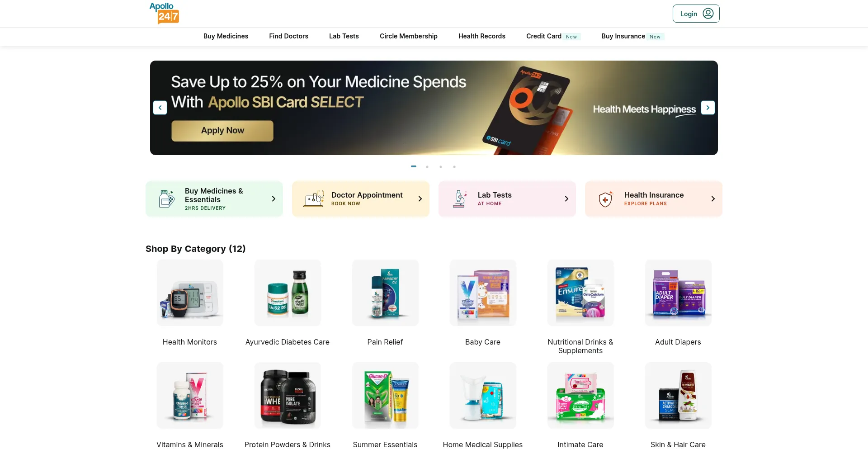Open the Health Monitors category thumbnail

(x=190, y=293)
